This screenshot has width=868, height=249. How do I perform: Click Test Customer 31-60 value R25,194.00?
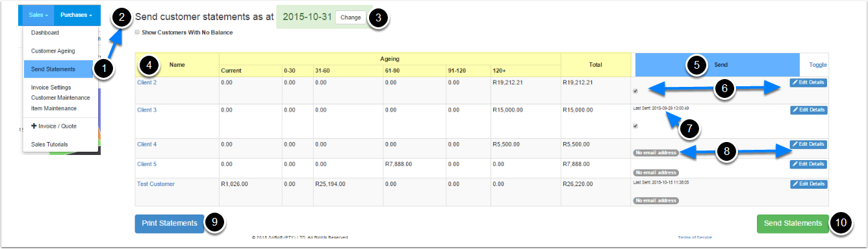click(331, 184)
